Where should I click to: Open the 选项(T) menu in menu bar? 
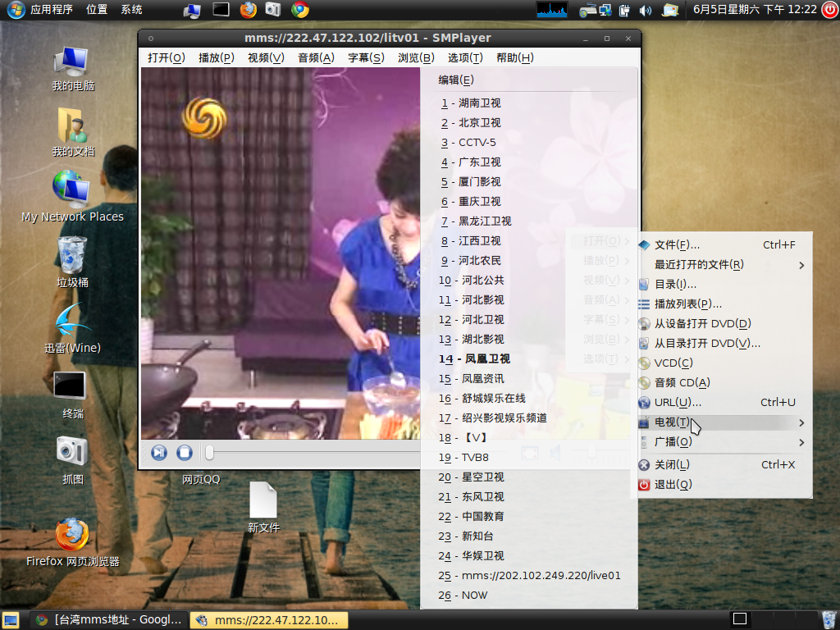[465, 58]
